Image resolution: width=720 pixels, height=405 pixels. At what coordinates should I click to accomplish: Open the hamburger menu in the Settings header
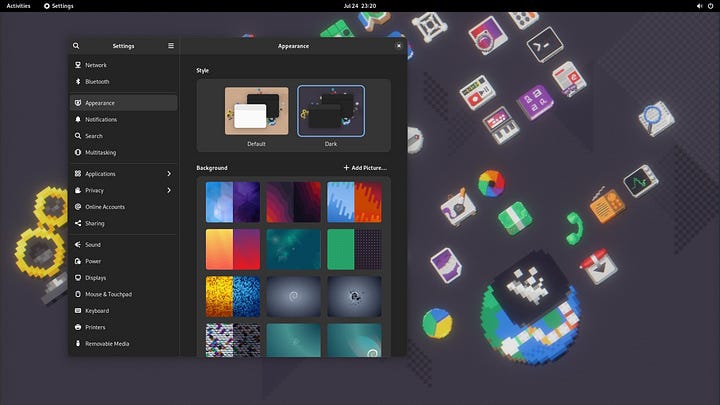171,46
